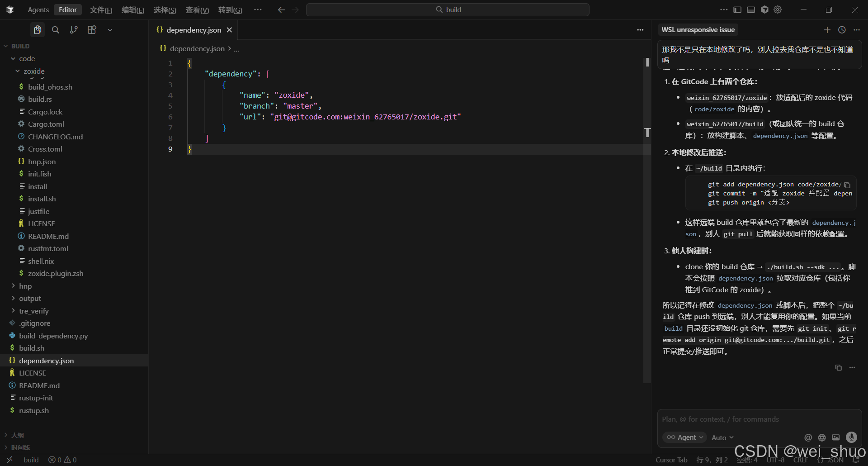Open the 文件(F) menu
Viewport: 868px width, 466px height.
click(101, 10)
